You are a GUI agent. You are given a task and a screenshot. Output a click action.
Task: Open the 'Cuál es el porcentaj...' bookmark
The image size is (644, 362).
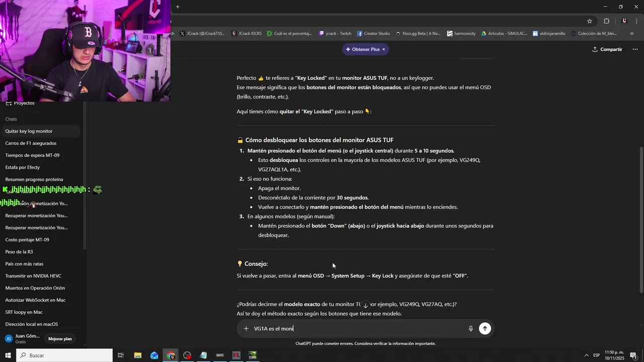coord(290,34)
